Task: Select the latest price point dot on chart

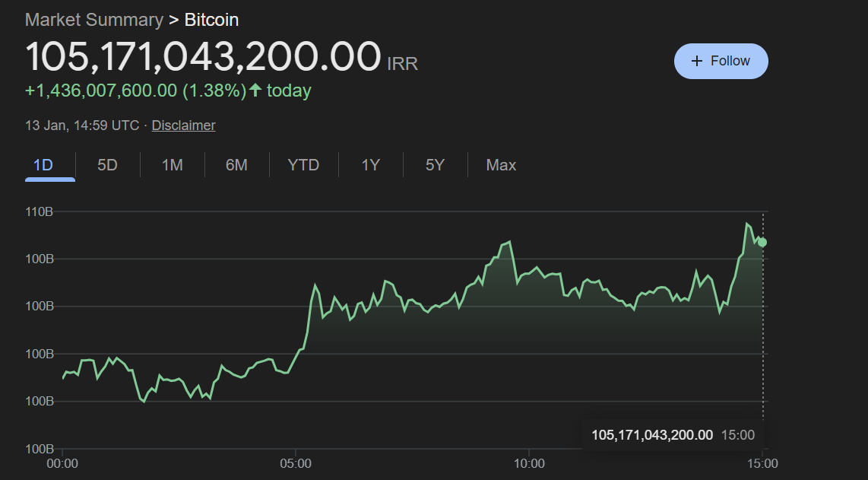Action: [x=762, y=242]
